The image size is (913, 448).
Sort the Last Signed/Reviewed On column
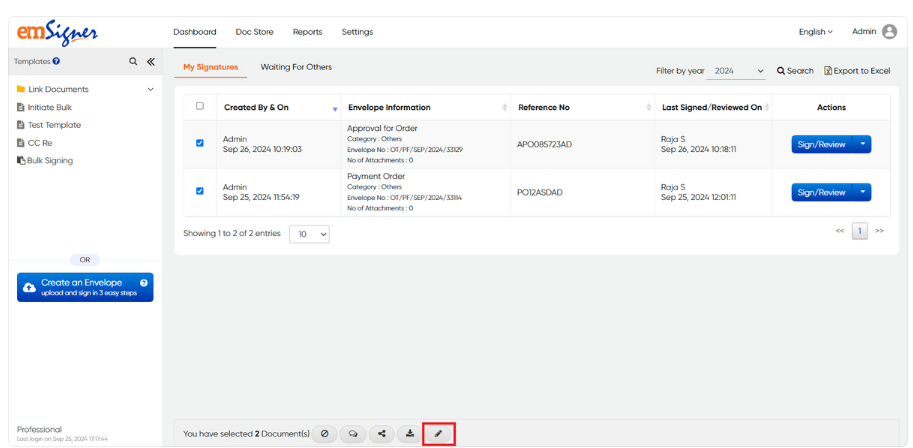[767, 108]
